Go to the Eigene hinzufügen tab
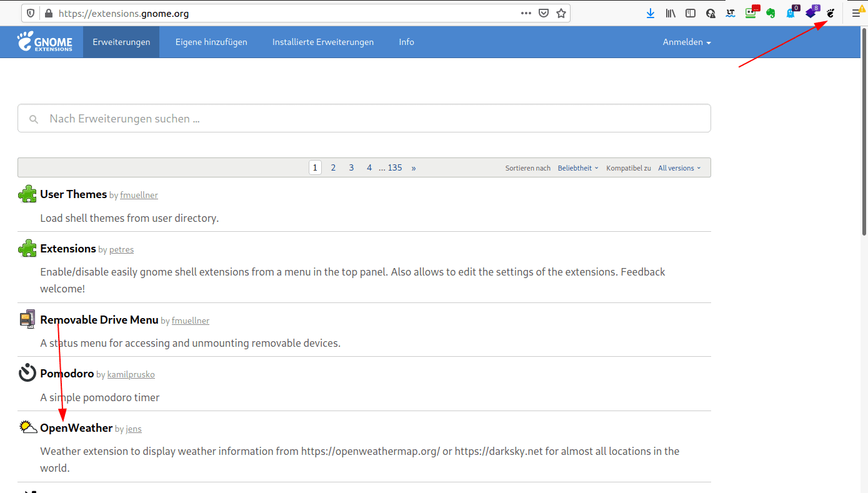This screenshot has width=868, height=493. tap(211, 42)
